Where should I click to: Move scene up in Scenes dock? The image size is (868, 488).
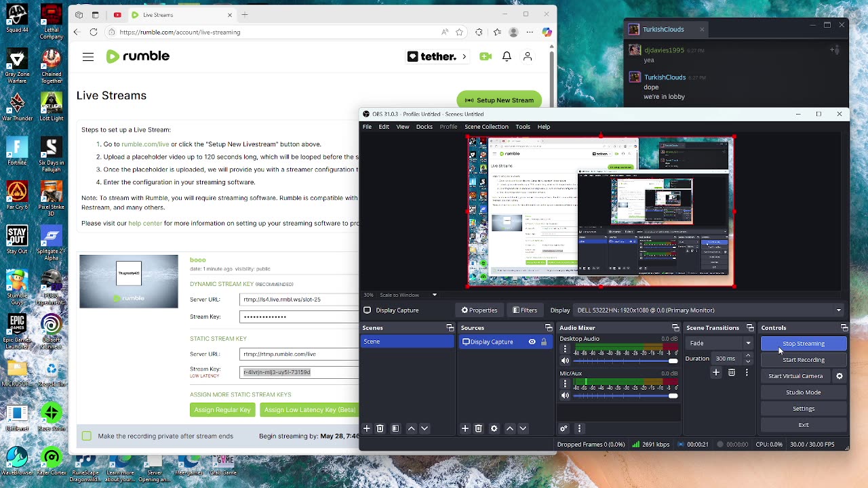point(411,428)
